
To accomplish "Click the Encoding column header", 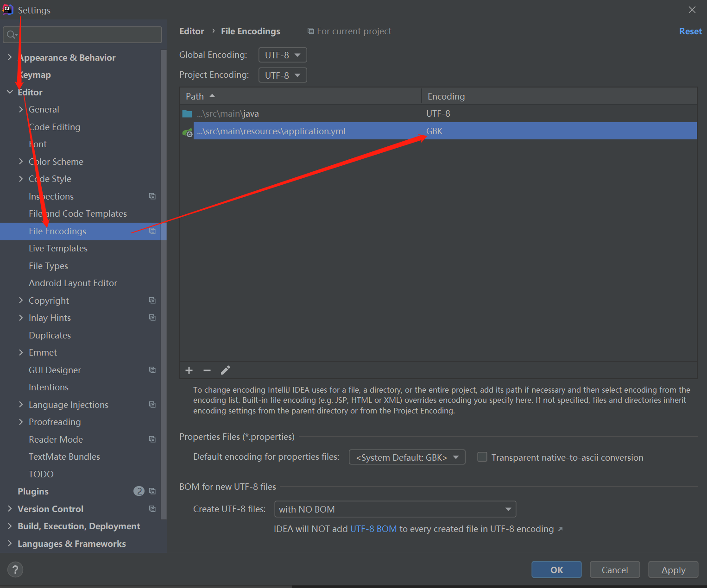I will 559,96.
